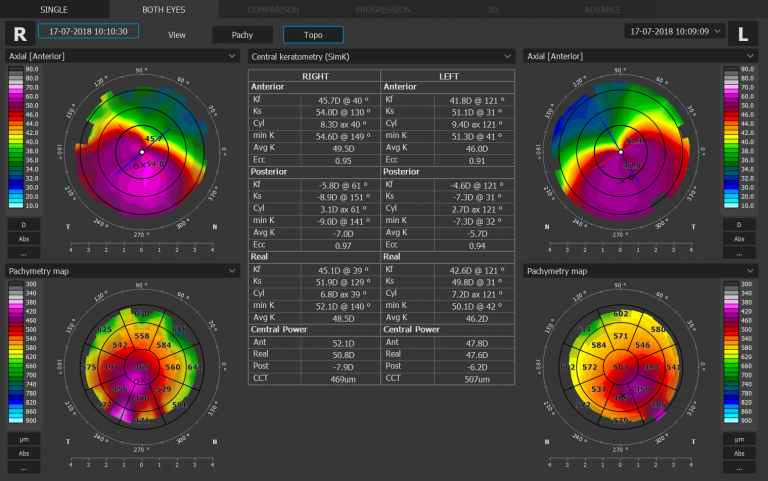Screen dimensions: 768x481
Task: Click the R right eye indicator
Action: point(20,34)
